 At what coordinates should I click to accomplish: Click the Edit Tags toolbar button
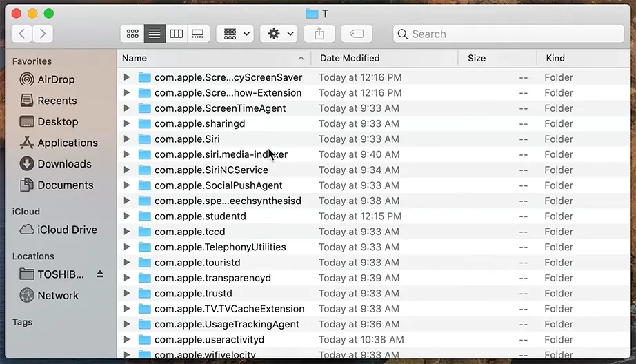(x=357, y=34)
